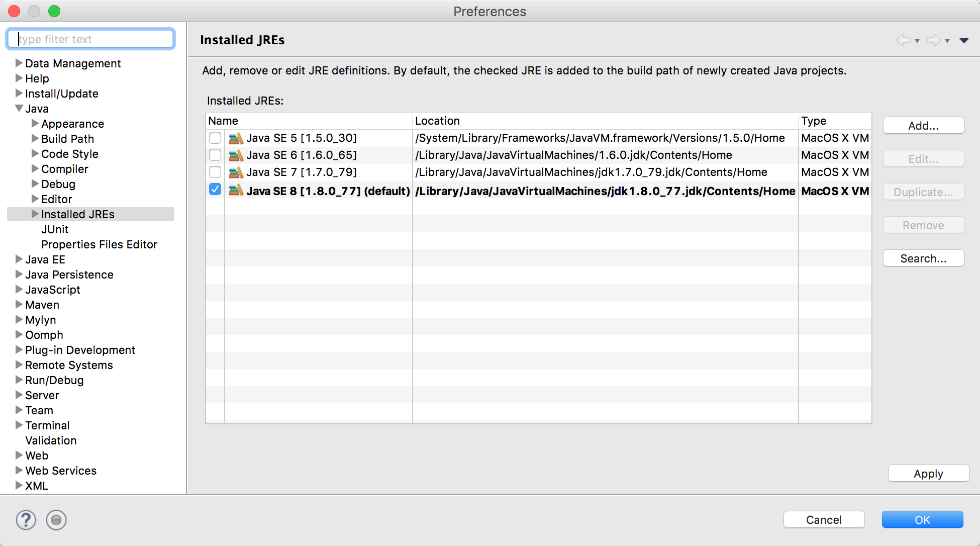Screen dimensions: 980x546
Task: Expand the Build Path subnode arrow
Action: (35, 138)
